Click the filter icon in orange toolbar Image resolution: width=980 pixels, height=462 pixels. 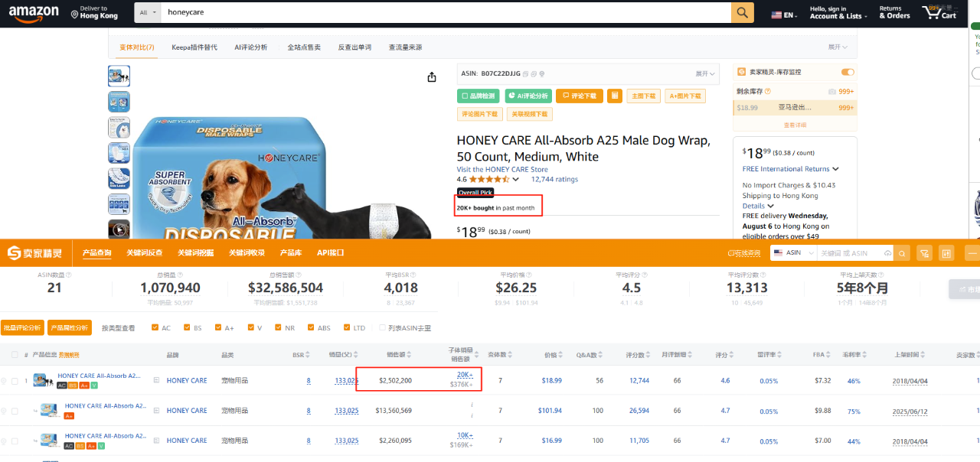tap(925, 253)
